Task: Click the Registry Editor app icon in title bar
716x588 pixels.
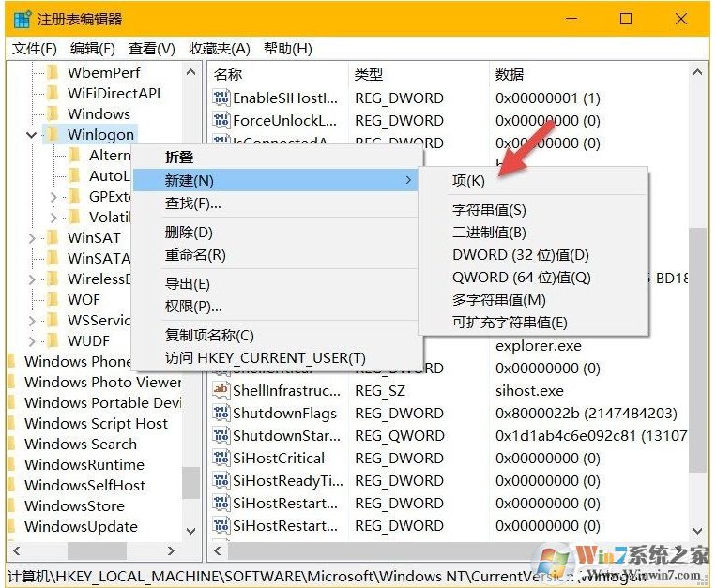Action: [x=22, y=19]
